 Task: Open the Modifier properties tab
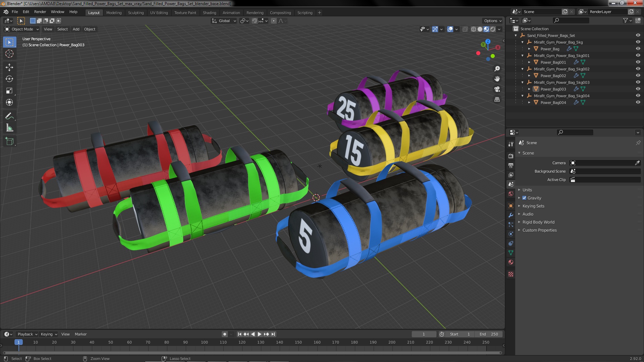[511, 215]
